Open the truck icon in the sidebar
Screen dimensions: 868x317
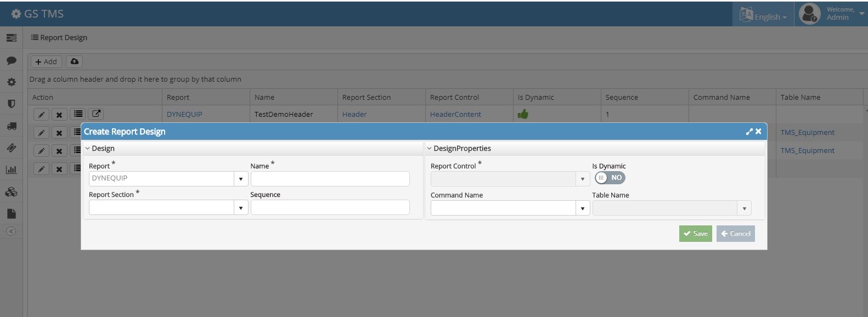click(11, 126)
